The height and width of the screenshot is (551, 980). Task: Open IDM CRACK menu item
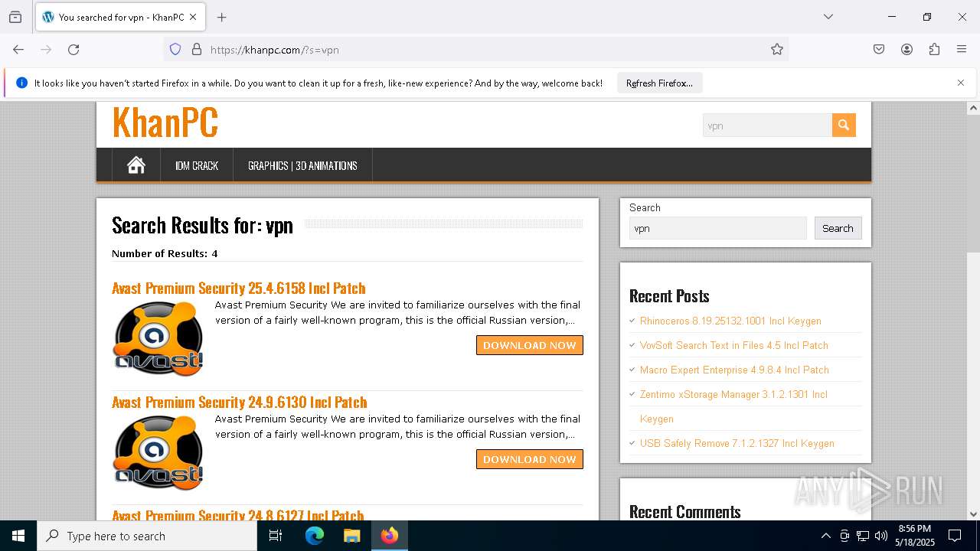click(197, 165)
